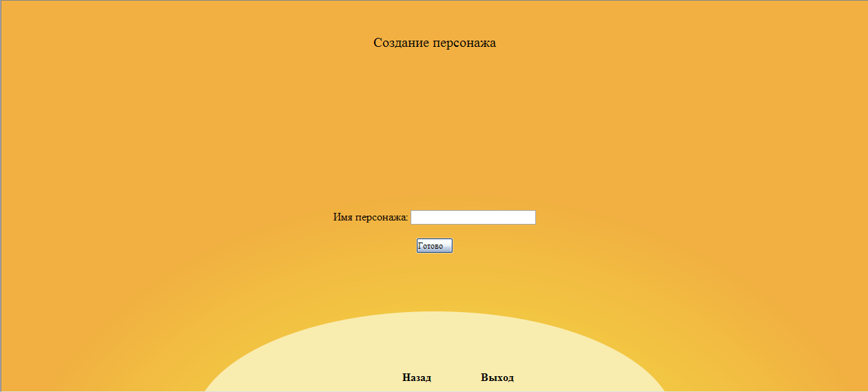The image size is (868, 392).
Task: Go back via the Назад link
Action: coord(417,378)
